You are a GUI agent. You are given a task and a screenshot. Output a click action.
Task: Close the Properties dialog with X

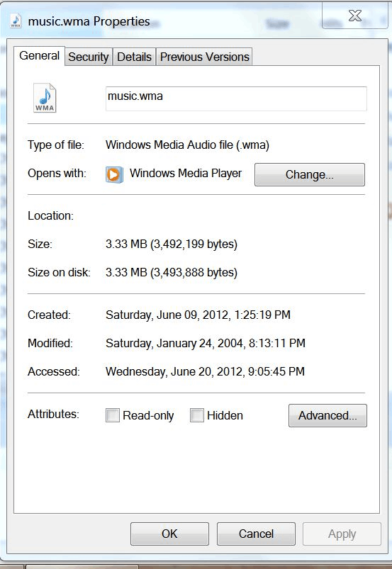click(354, 16)
